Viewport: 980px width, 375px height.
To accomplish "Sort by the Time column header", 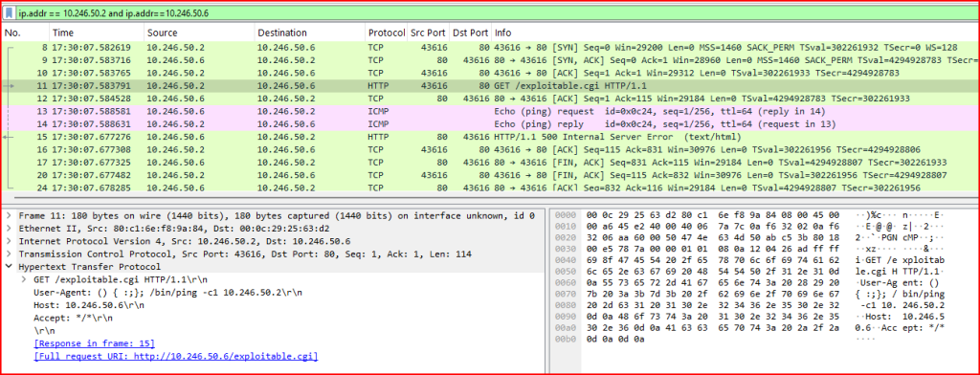I will [96, 33].
